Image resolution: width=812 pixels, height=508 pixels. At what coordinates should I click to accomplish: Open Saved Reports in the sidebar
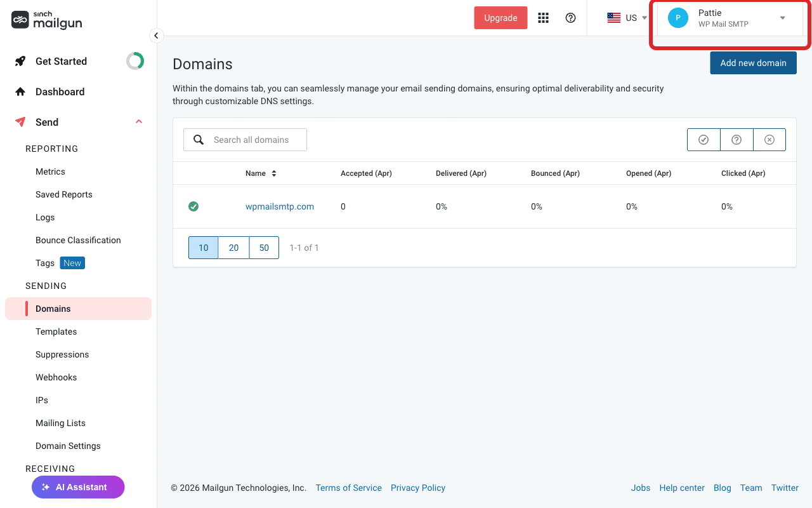[64, 194]
